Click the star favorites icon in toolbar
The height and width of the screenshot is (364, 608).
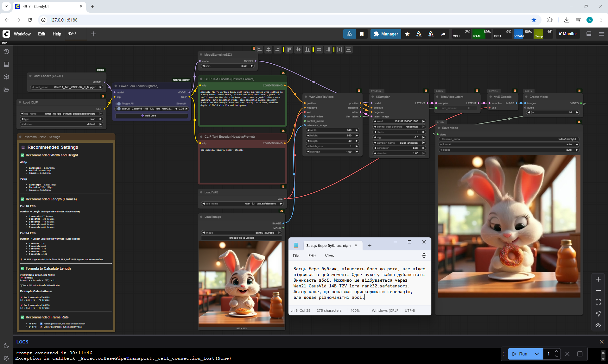pos(407,34)
